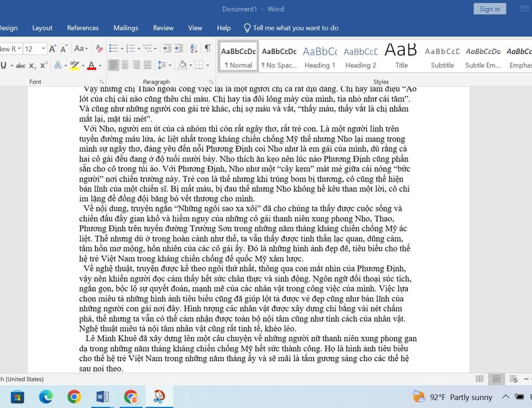Open the Change Case Aa dropdown
Image resolution: width=532 pixels, height=408 pixels.
(x=81, y=48)
